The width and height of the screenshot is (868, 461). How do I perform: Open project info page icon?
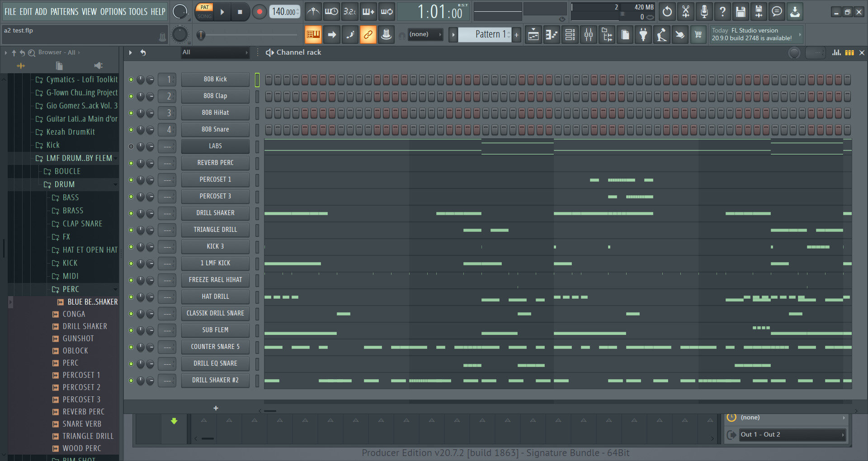pyautogui.click(x=625, y=34)
